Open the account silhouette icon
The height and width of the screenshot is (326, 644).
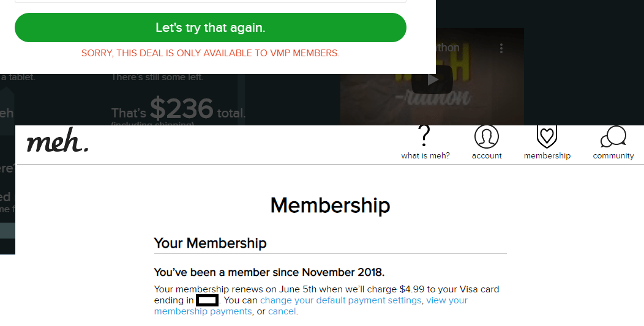[x=487, y=137]
